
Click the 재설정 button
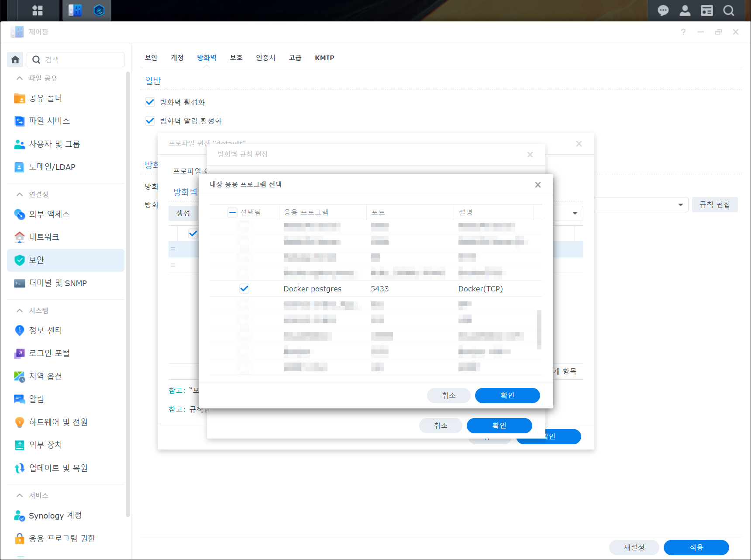(634, 547)
